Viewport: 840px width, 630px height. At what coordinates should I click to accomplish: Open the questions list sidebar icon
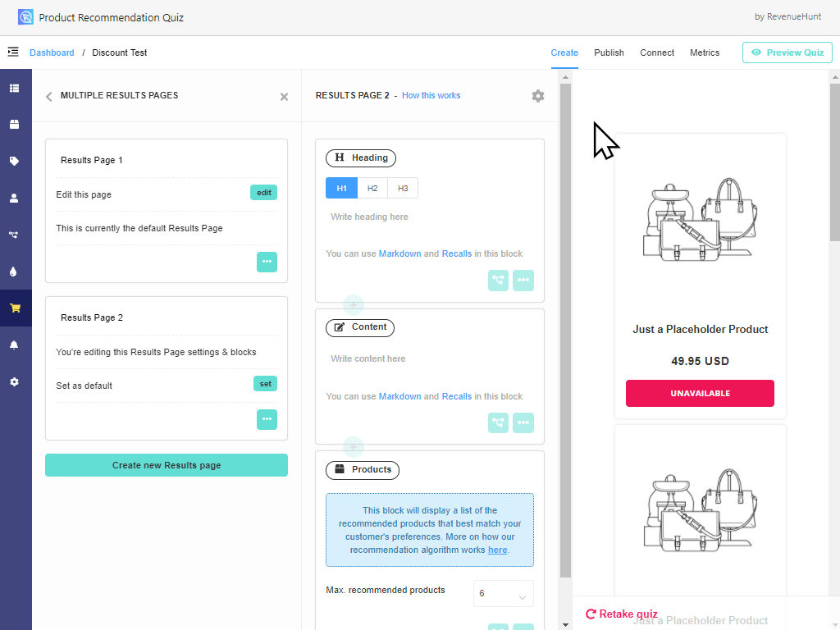tap(15, 88)
